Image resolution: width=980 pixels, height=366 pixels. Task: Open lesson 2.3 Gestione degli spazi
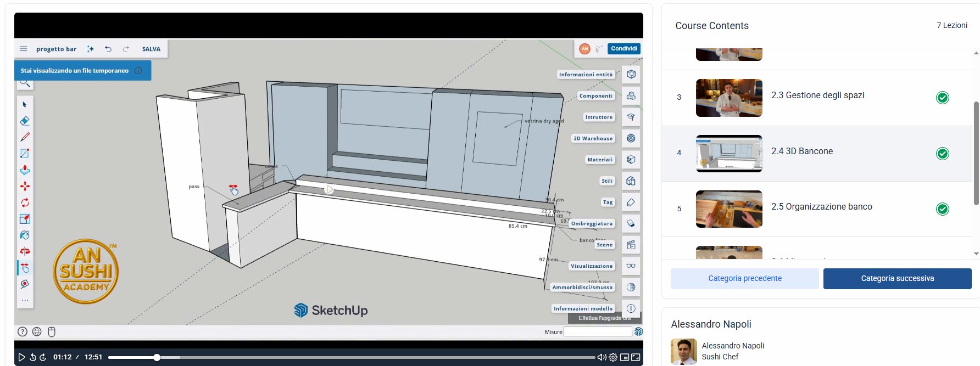tap(817, 95)
